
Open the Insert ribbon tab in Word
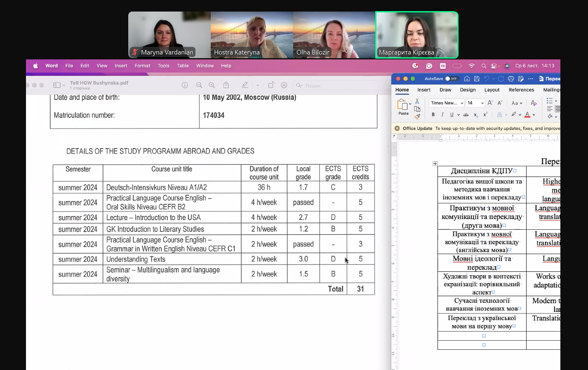tap(424, 90)
